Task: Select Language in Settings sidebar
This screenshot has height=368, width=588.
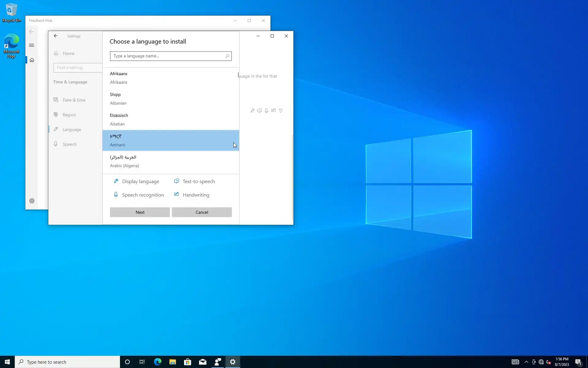Action: tap(72, 129)
